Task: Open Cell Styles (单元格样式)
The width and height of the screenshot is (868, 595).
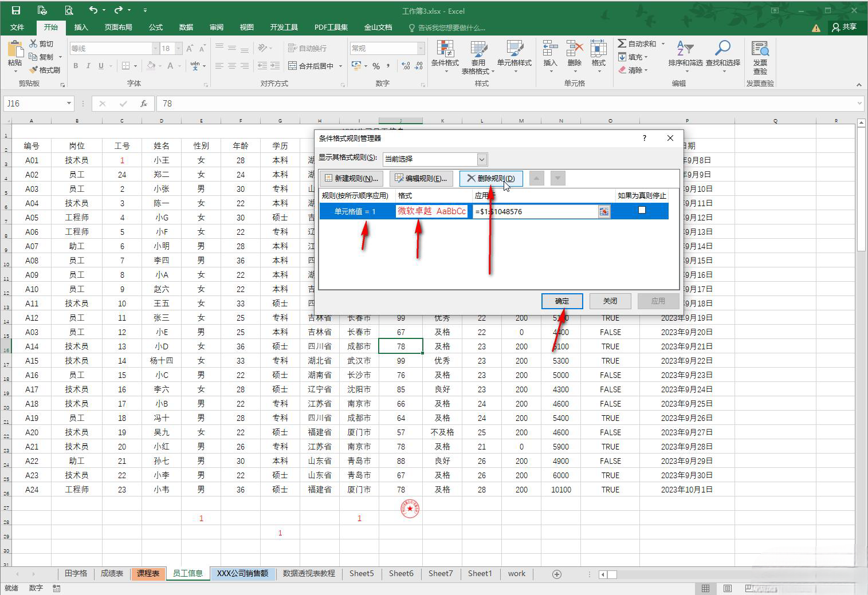Action: (x=514, y=57)
